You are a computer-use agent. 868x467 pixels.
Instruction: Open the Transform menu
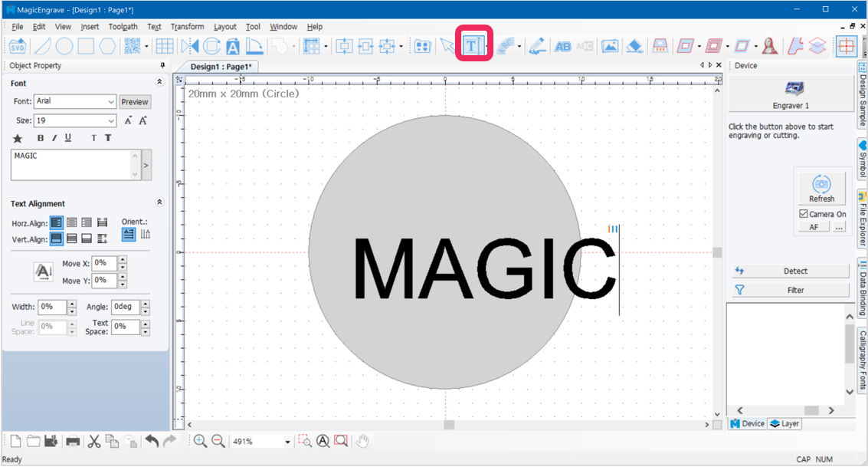[187, 27]
